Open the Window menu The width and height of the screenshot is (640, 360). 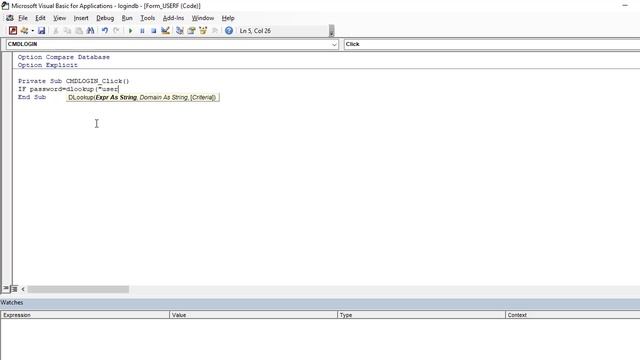[202, 18]
